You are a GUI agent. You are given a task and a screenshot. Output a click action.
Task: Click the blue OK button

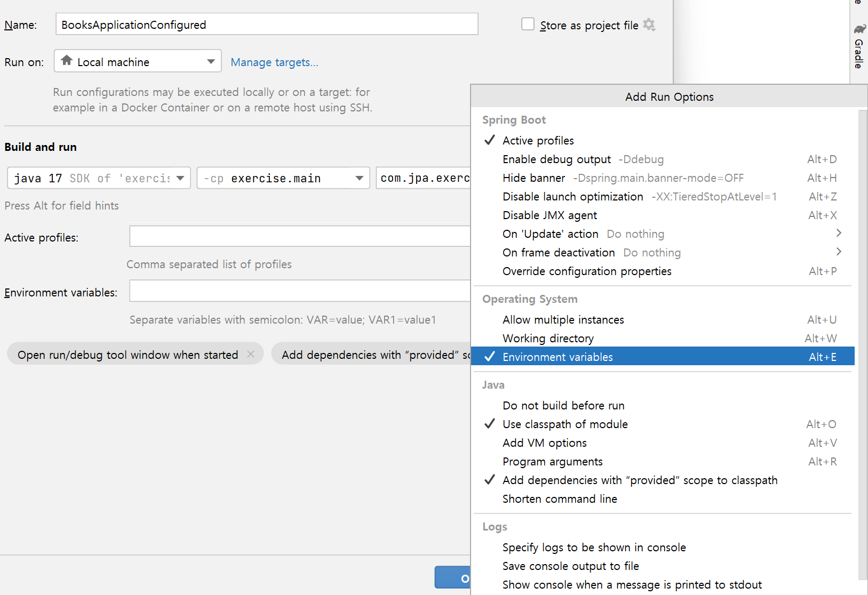[453, 577]
